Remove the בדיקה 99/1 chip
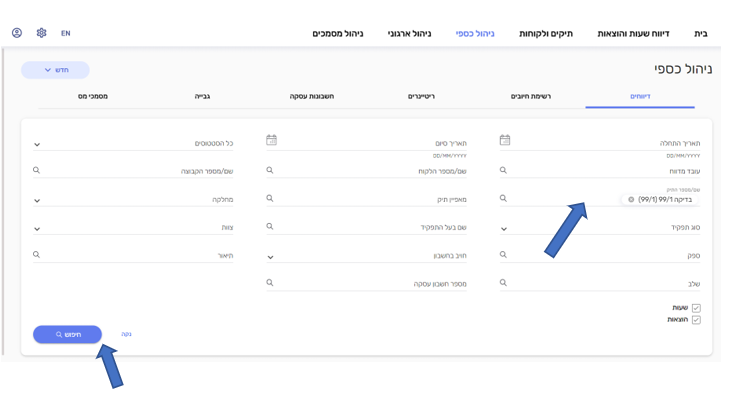 pyautogui.click(x=631, y=200)
